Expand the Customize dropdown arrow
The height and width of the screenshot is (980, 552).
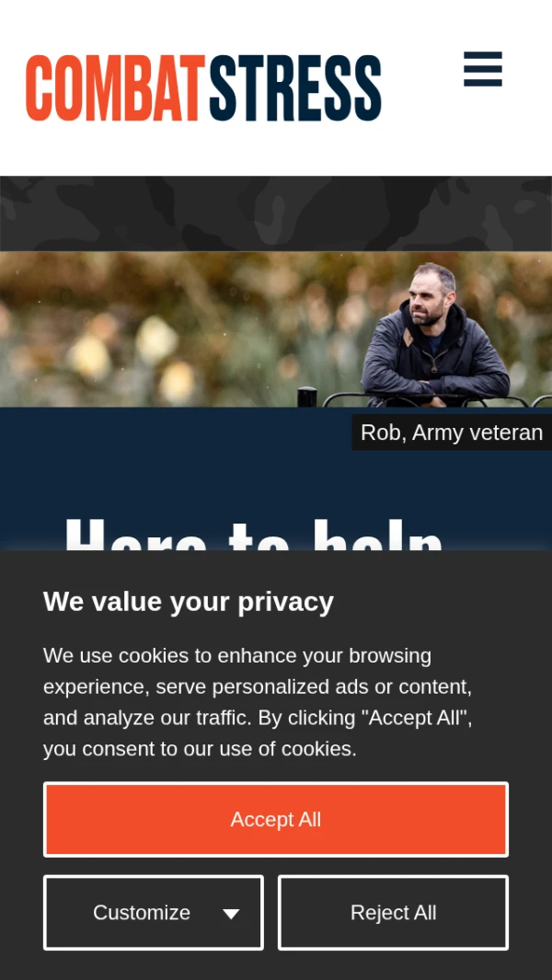[x=231, y=914]
